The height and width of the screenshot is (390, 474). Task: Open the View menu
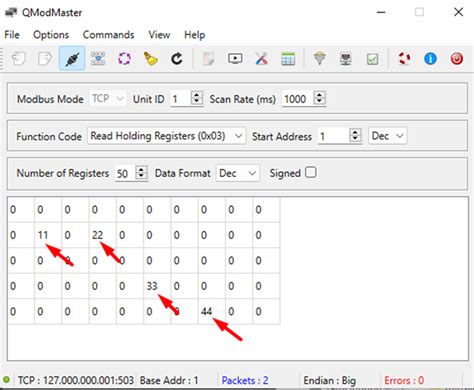tap(159, 35)
